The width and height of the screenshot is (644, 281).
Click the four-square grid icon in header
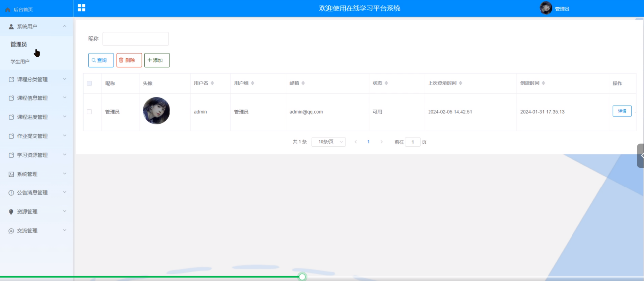pos(82,8)
